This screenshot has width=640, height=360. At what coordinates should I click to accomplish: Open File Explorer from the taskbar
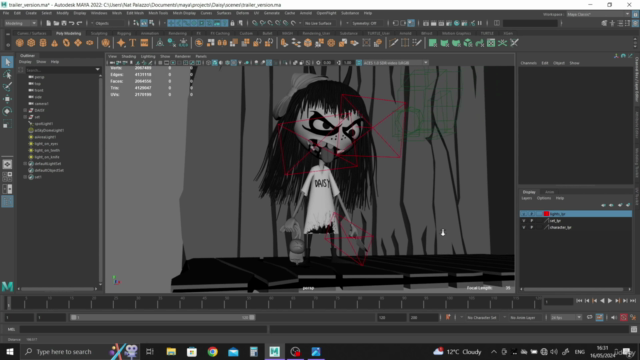171,351
